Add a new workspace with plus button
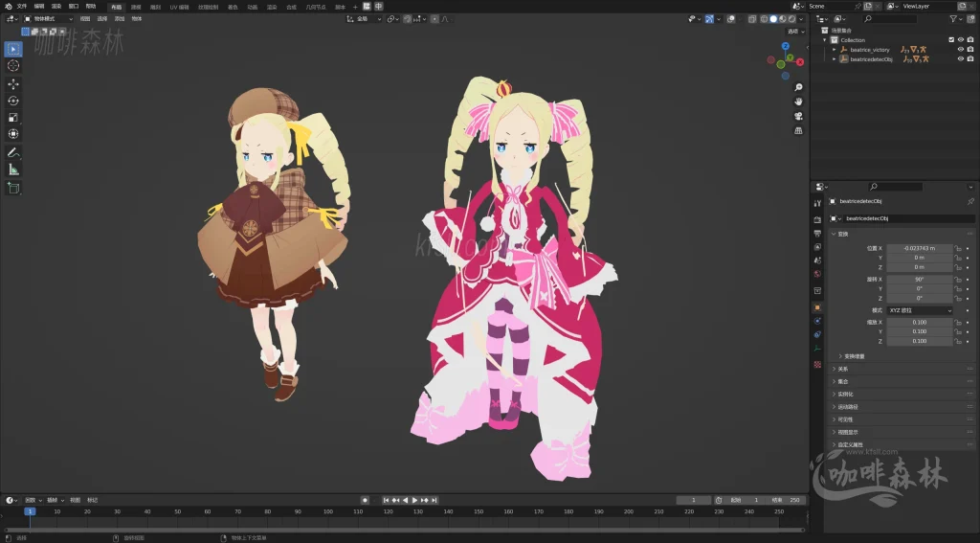 (356, 7)
